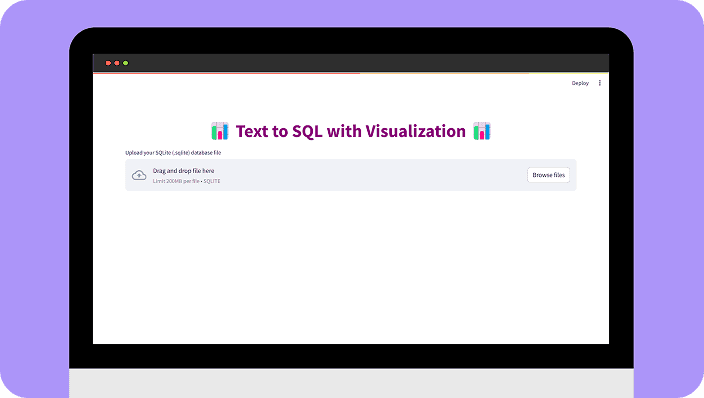The width and height of the screenshot is (704, 398).
Task: Open the three-dot main menu
Action: (600, 83)
